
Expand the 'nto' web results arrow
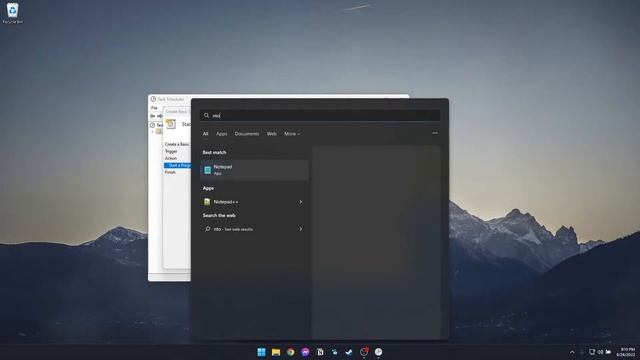click(301, 229)
